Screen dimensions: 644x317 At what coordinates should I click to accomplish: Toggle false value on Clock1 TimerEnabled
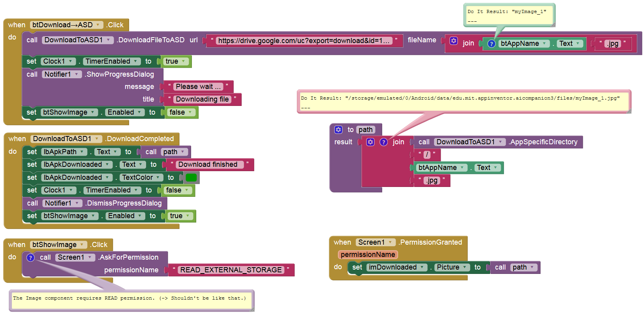pos(177,190)
